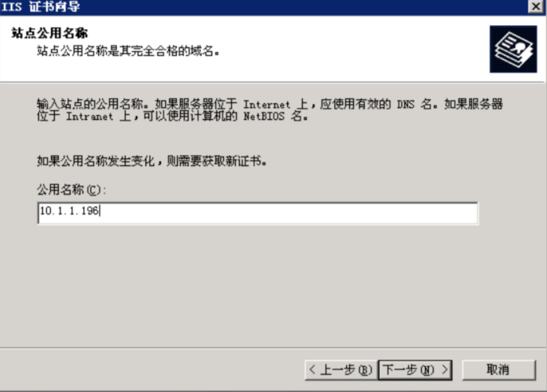Click the subtitle 站点公用名称是其完全合格的域名

pyautogui.click(x=128, y=51)
